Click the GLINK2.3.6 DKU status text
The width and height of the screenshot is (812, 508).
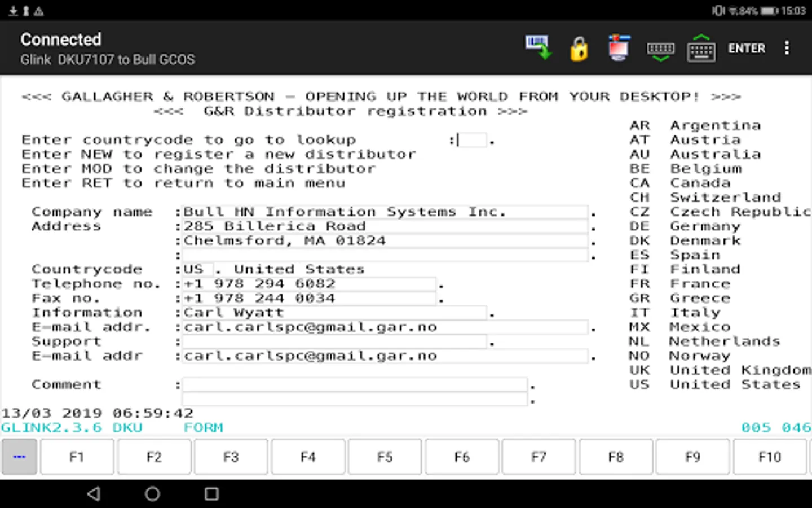(72, 428)
